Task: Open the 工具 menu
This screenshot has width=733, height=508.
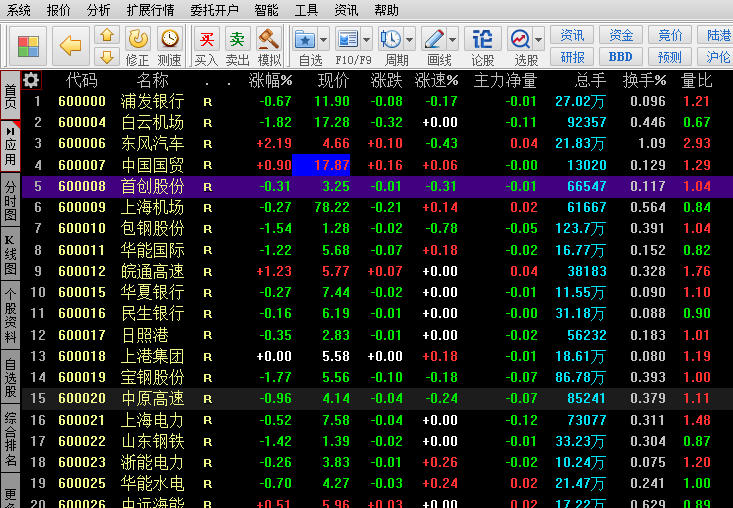Action: click(307, 10)
